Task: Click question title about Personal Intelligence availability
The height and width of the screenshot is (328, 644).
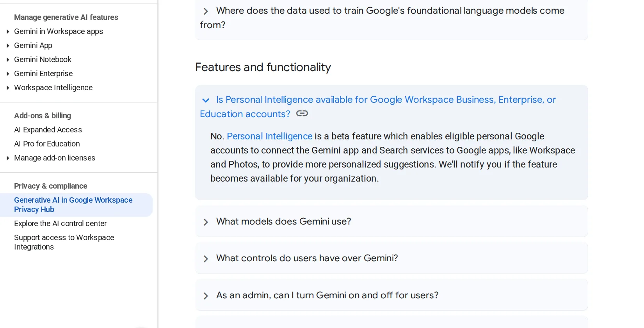Action: (378, 107)
